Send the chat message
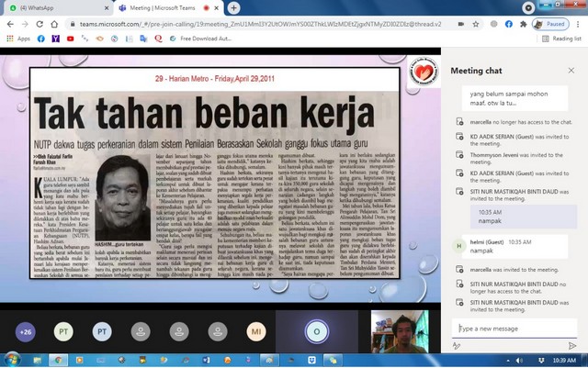Image resolution: width=588 pixels, height=368 pixels. tap(572, 346)
